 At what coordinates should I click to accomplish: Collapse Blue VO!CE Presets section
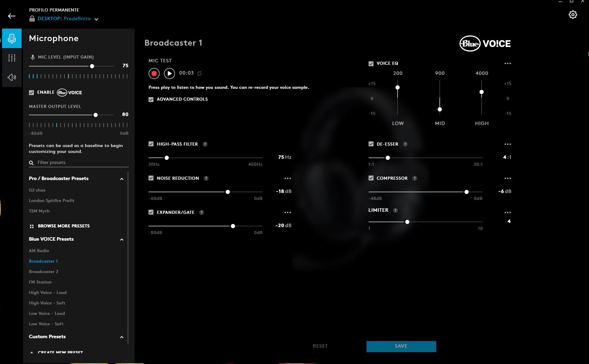[x=122, y=240]
